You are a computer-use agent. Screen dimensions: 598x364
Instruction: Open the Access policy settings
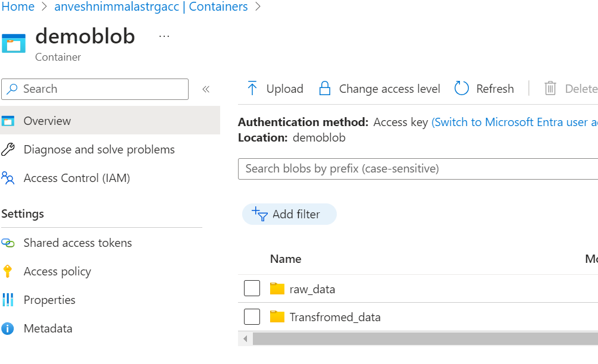(57, 271)
